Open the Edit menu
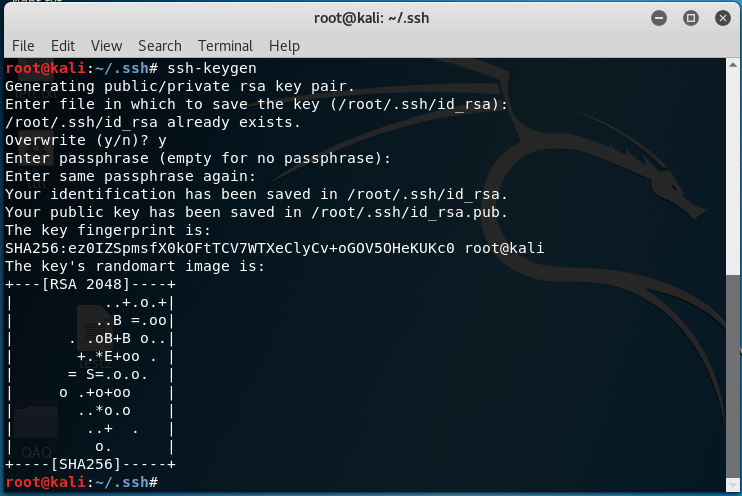The width and height of the screenshot is (742, 496). pyautogui.click(x=63, y=46)
